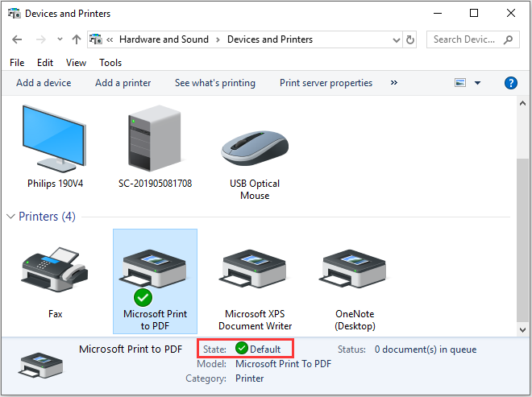The width and height of the screenshot is (532, 397).
Task: Click the scrollbar down arrow
Action: coord(522,329)
